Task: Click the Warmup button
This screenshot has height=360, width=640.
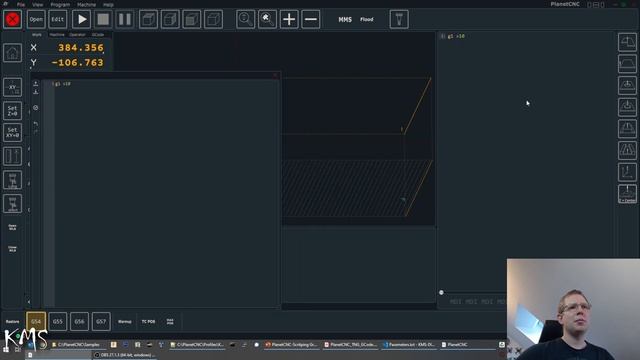Action: tap(124, 322)
